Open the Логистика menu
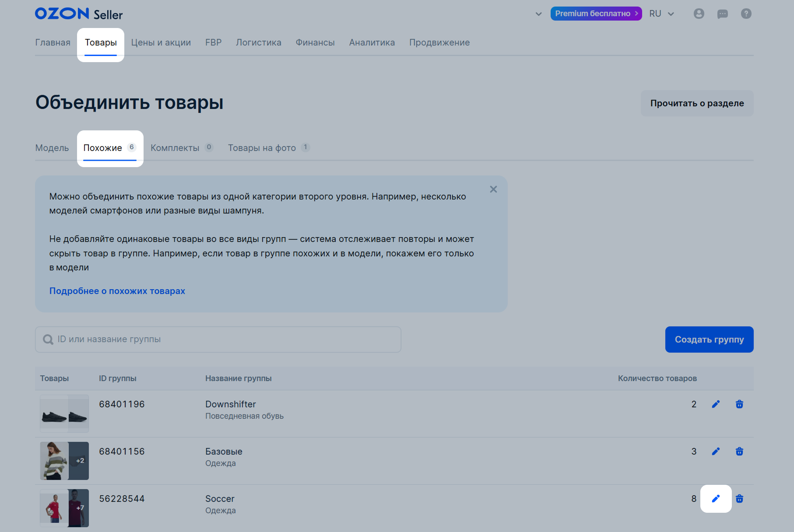794x532 pixels. (259, 42)
